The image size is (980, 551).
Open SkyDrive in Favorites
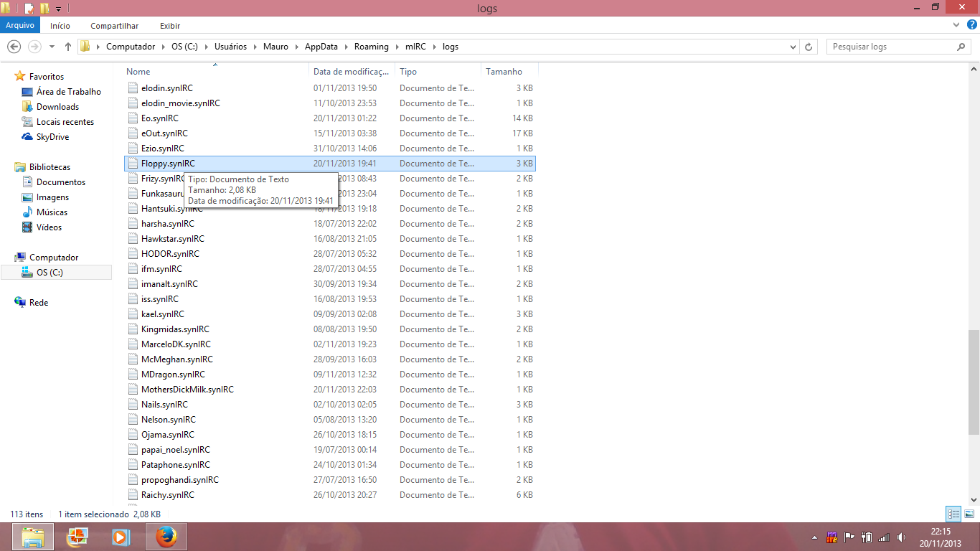click(x=52, y=137)
